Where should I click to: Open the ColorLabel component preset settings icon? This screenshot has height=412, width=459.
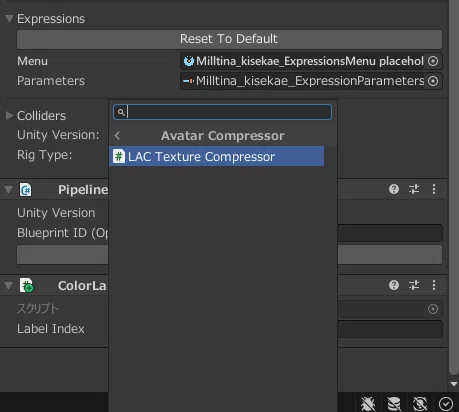(x=414, y=285)
